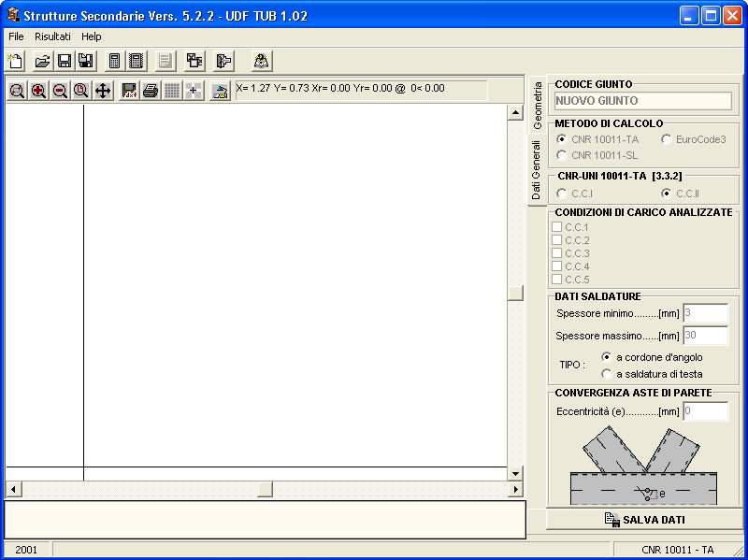Open the Risultati menu
The width and height of the screenshot is (748, 560).
[x=51, y=36]
